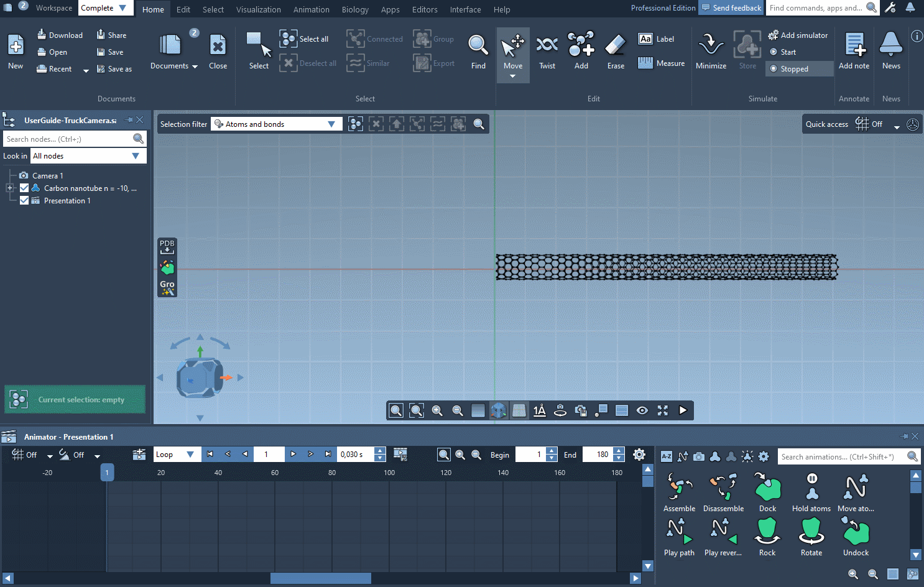This screenshot has width=924, height=587.
Task: Apply the Hold atoms animation
Action: [811, 491]
